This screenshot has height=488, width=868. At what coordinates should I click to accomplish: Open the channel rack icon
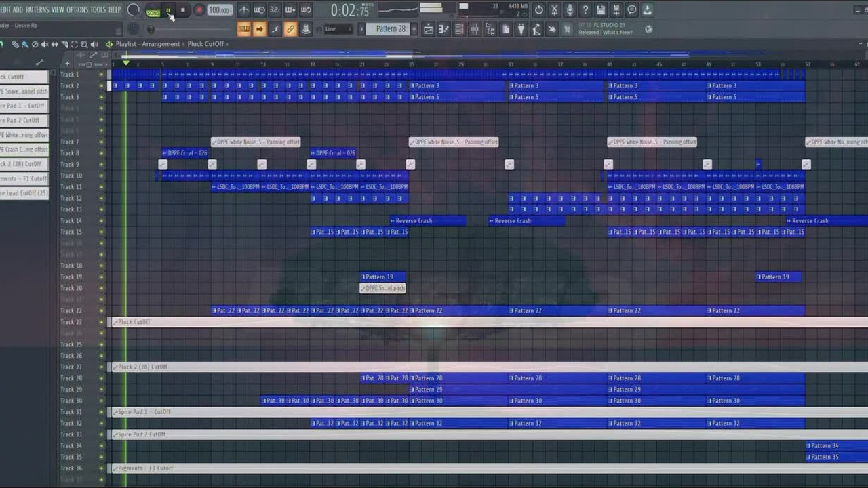[x=459, y=29]
